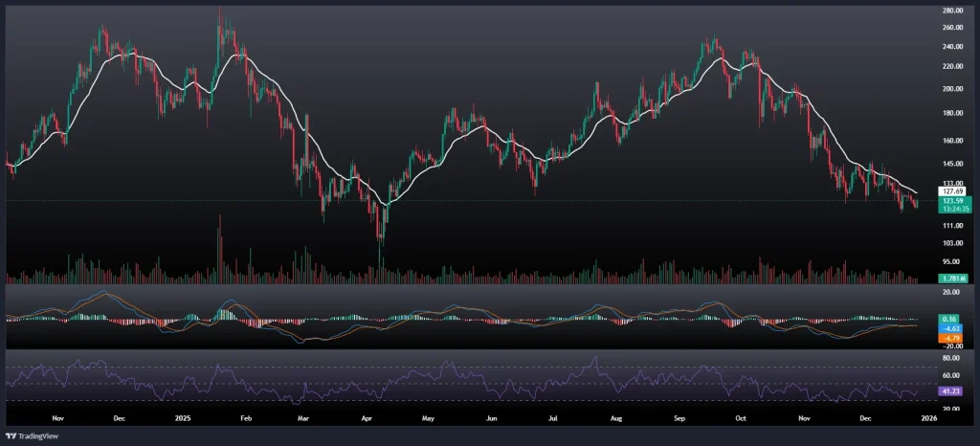Click the blue MACD value -4.63
This screenshot has height=446, width=980.
tap(950, 328)
